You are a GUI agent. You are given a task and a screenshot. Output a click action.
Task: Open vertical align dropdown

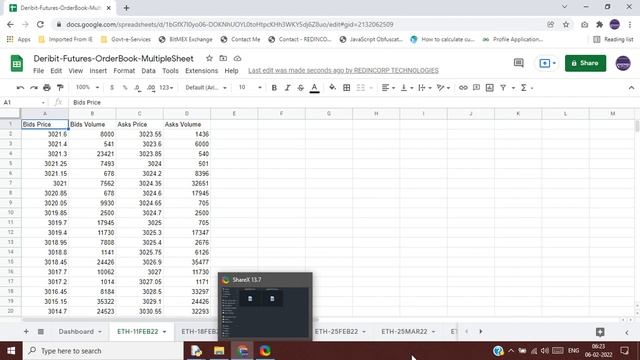(407, 88)
